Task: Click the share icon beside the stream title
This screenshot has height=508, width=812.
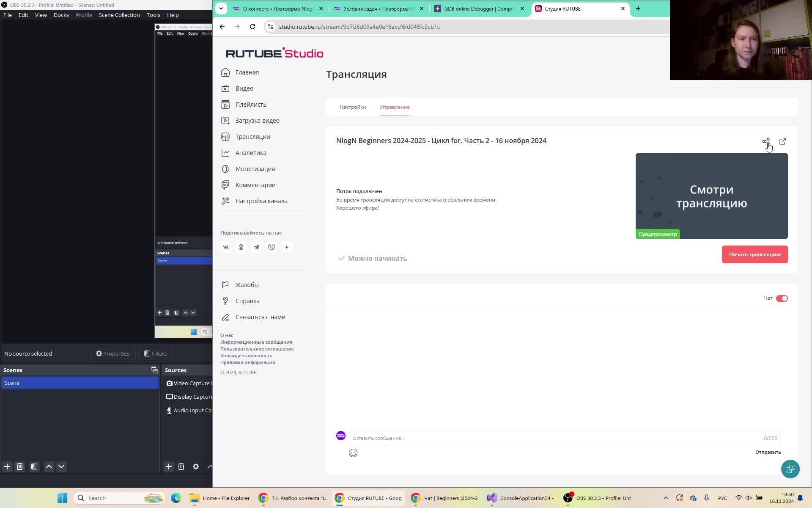Action: (765, 141)
